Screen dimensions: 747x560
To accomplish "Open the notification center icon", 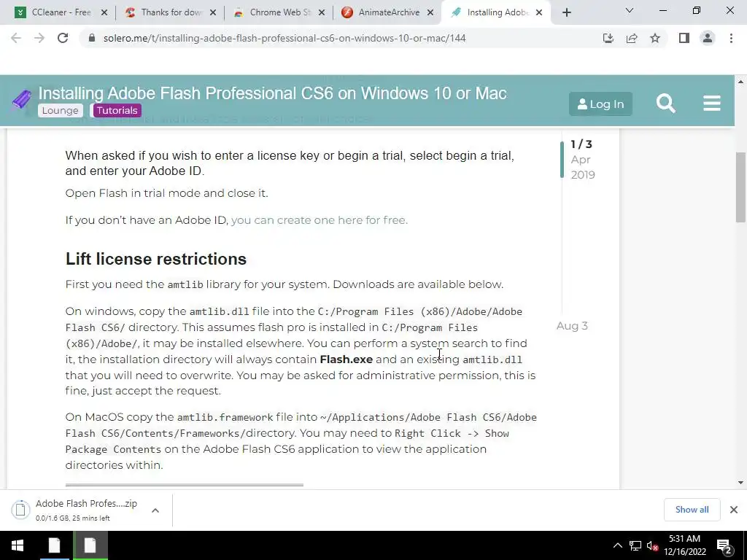I will click(726, 546).
